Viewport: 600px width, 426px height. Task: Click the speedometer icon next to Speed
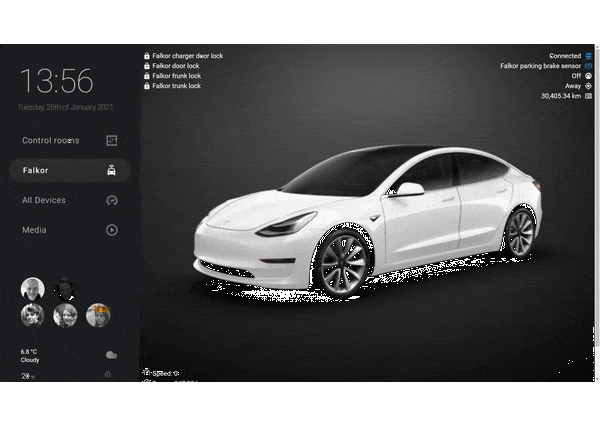click(147, 372)
